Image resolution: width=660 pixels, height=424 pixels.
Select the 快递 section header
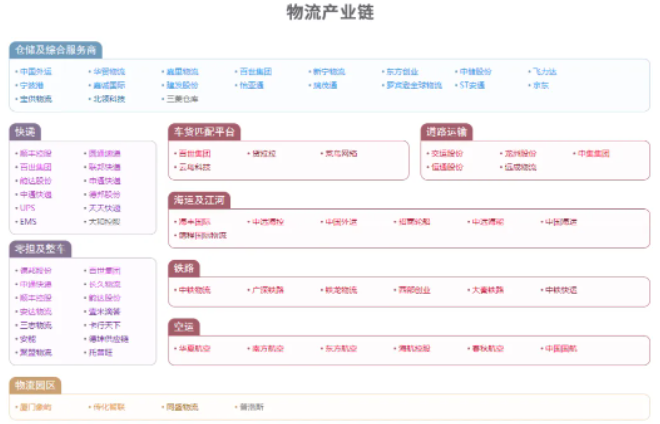click(27, 132)
